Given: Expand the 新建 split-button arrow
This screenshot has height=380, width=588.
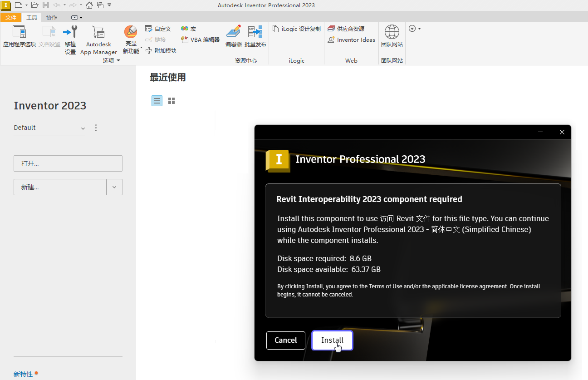Looking at the screenshot, I should 114,187.
